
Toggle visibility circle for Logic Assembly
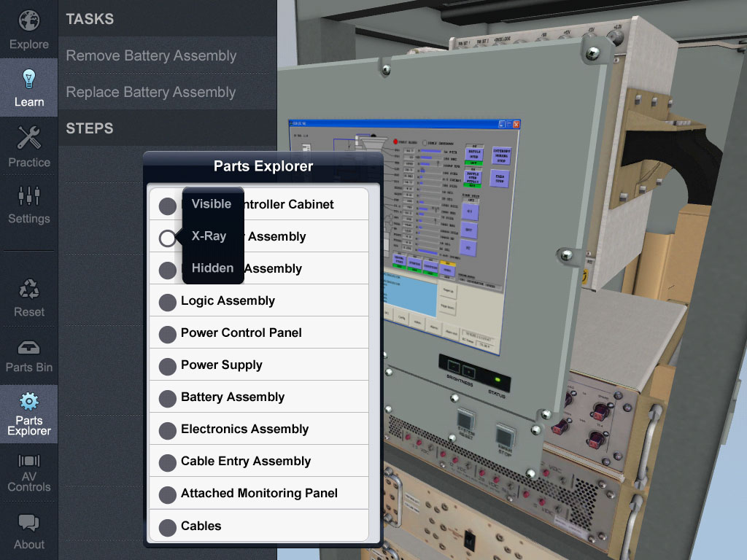[x=168, y=301]
